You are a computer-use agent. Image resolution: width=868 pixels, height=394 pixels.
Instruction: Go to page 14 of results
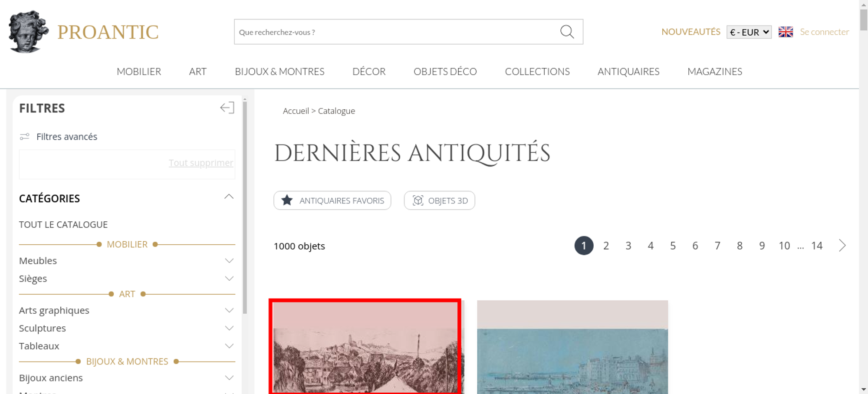(x=817, y=246)
